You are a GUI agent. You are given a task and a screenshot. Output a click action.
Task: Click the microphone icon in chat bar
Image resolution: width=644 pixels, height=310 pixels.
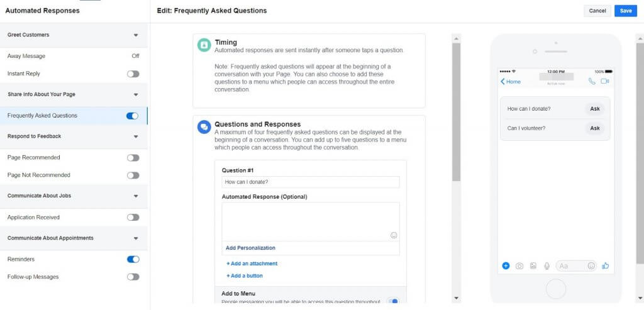(x=547, y=266)
